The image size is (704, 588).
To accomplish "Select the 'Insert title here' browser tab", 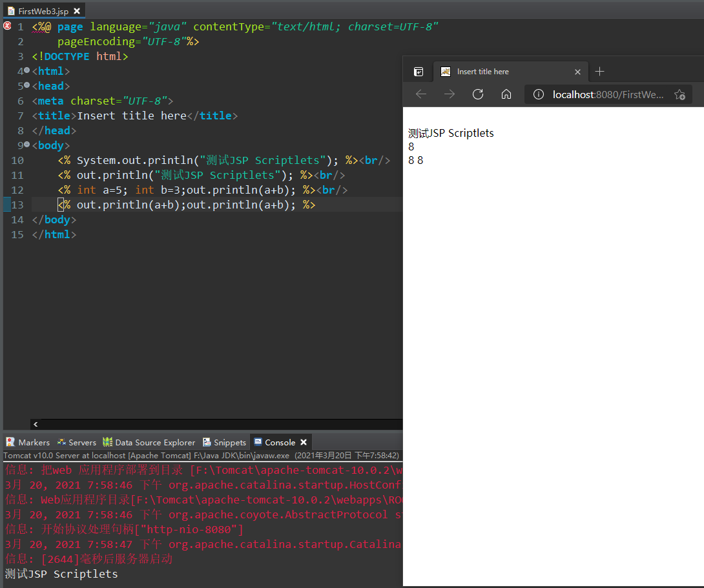I will coord(511,72).
